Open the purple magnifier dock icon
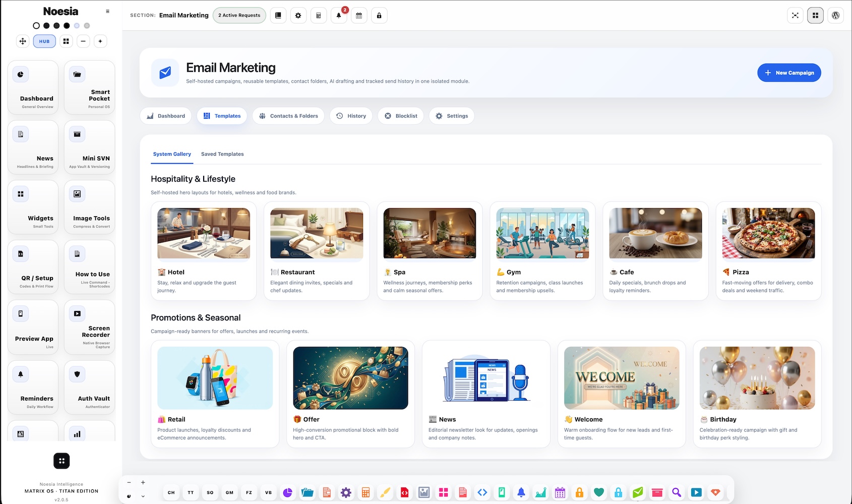Screen dimensions: 852x504 click(677, 492)
